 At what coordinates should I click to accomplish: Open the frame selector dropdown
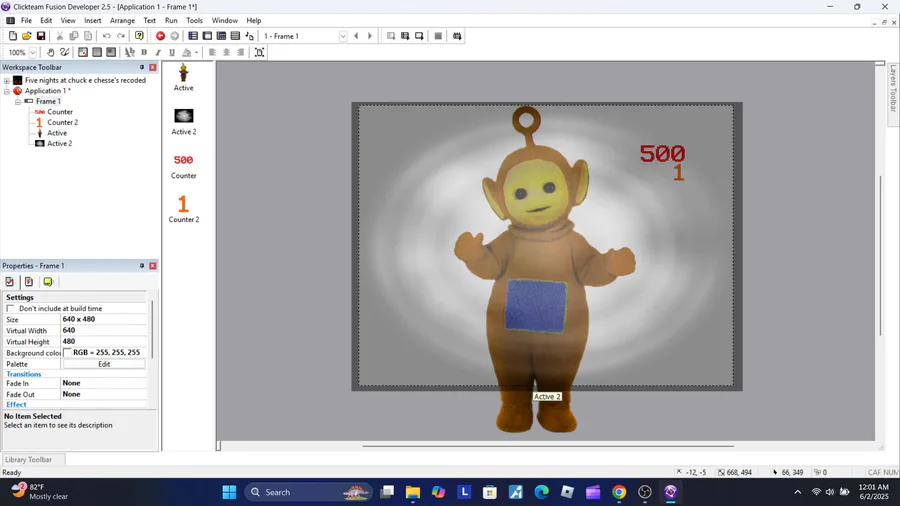coord(343,36)
